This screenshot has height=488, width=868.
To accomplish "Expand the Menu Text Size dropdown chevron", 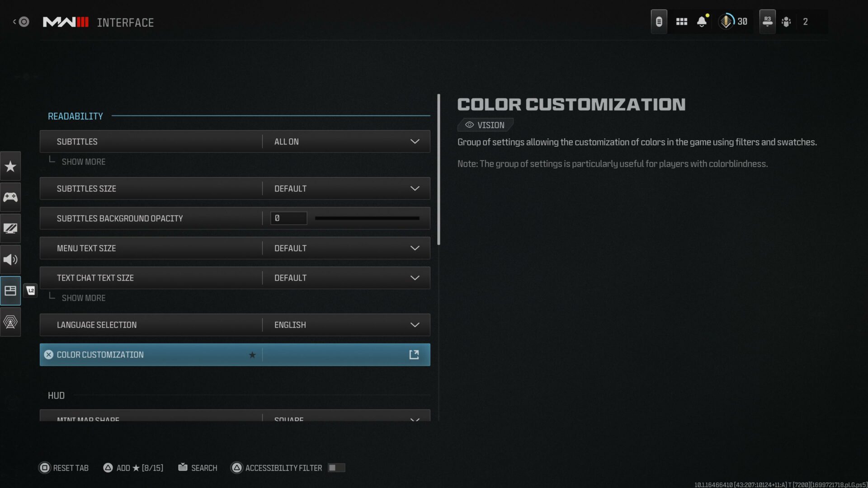I will coord(415,248).
